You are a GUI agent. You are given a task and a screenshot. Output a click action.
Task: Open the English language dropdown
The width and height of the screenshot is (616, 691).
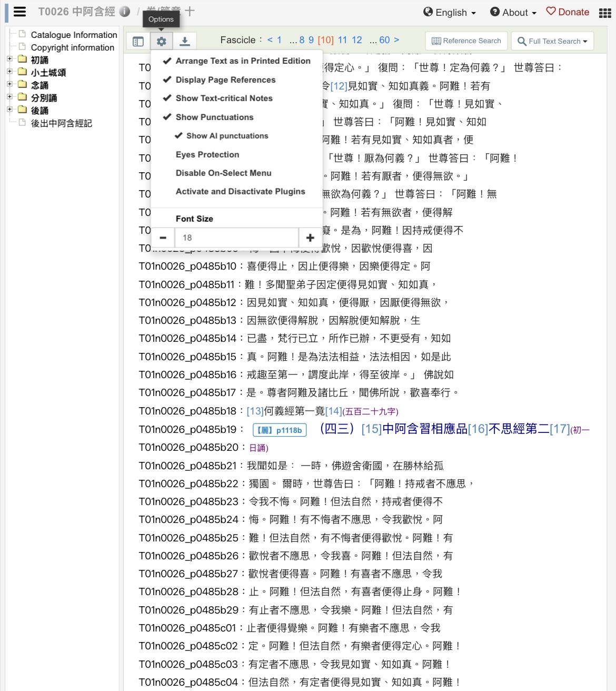(x=450, y=13)
